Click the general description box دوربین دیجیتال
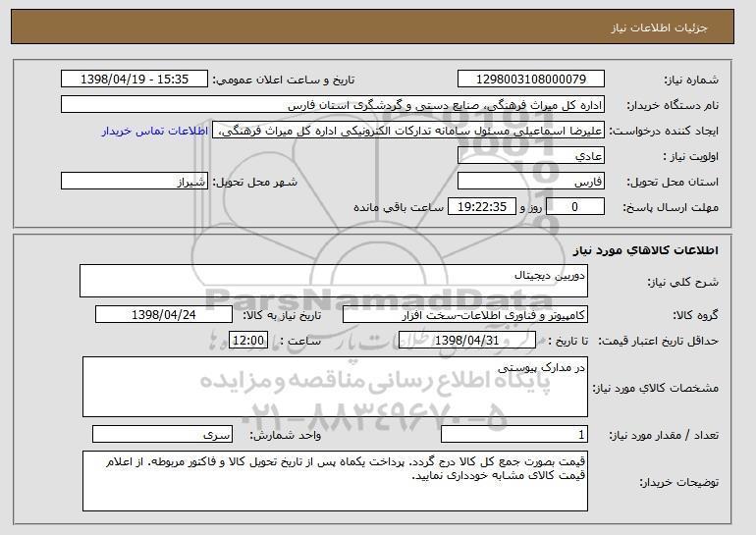The height and width of the screenshot is (535, 756). pos(334,281)
